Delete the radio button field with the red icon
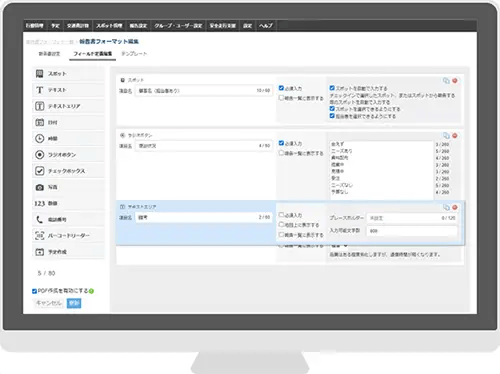This screenshot has width=500, height=374. tap(455, 136)
